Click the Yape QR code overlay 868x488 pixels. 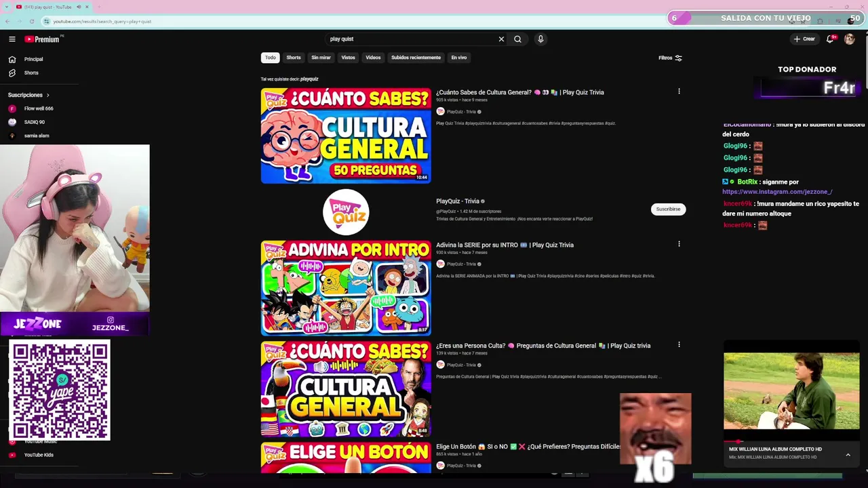click(60, 390)
